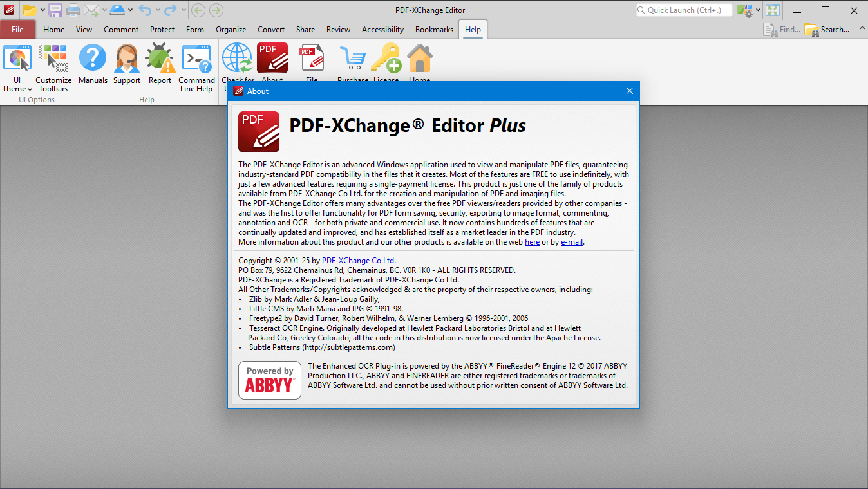
Task: Switch to the Convert ribbon tab
Action: (x=271, y=30)
